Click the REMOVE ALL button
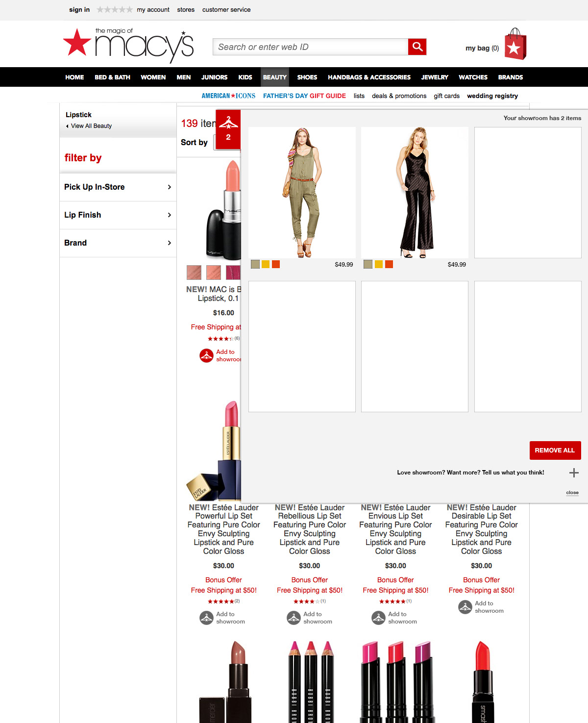 555,450
